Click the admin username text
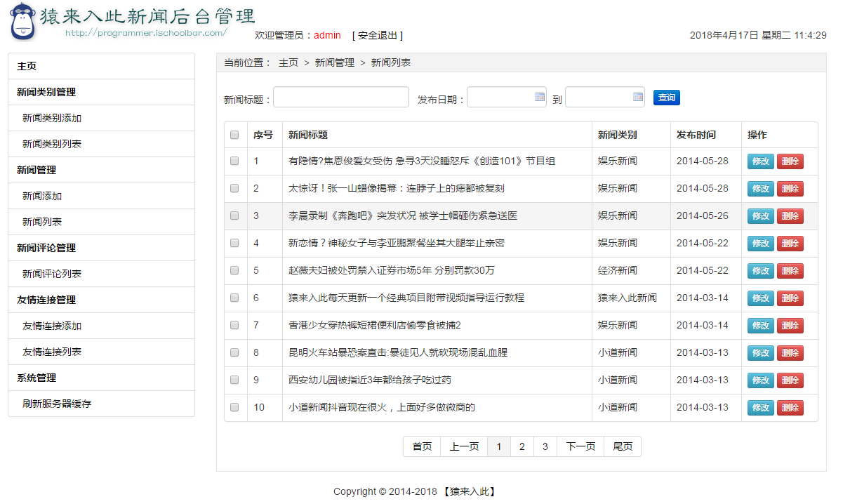This screenshot has width=850, height=504. (x=327, y=35)
